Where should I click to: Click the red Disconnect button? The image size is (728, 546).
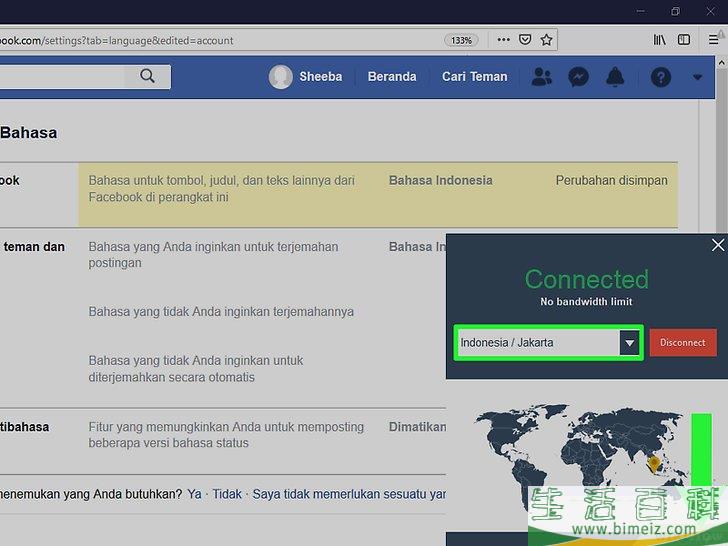click(683, 343)
